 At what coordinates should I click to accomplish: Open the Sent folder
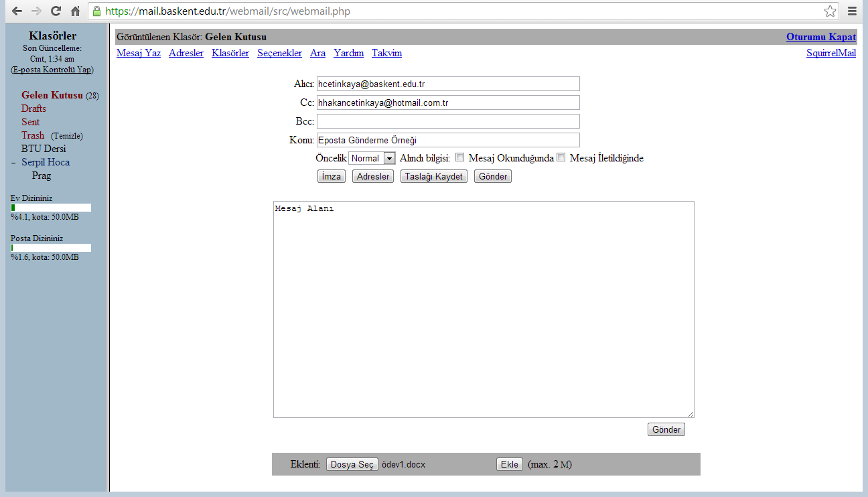point(30,122)
